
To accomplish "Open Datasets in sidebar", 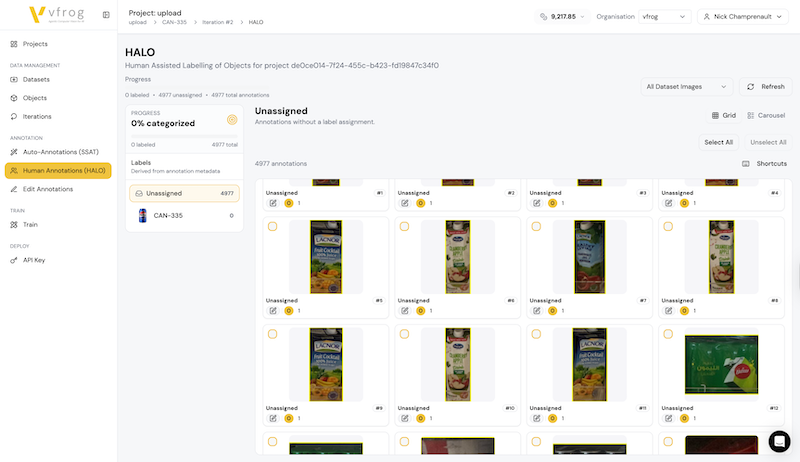I will [x=36, y=80].
